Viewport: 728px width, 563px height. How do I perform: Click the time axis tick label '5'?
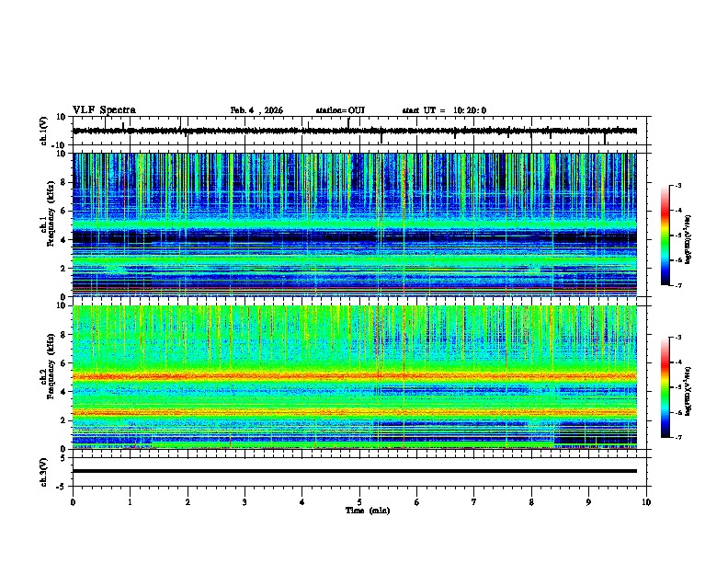coord(359,502)
